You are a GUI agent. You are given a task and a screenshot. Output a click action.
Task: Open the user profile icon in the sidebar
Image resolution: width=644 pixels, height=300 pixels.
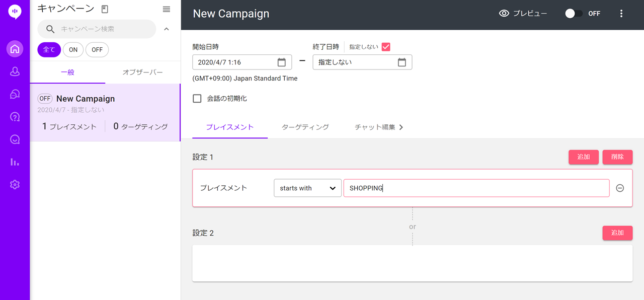(x=15, y=71)
